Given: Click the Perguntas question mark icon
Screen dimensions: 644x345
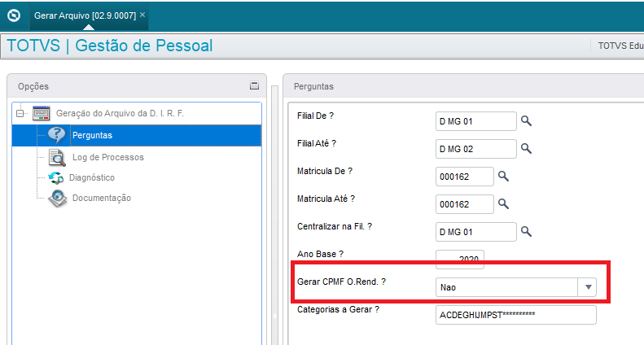Looking at the screenshot, I should pos(56,135).
